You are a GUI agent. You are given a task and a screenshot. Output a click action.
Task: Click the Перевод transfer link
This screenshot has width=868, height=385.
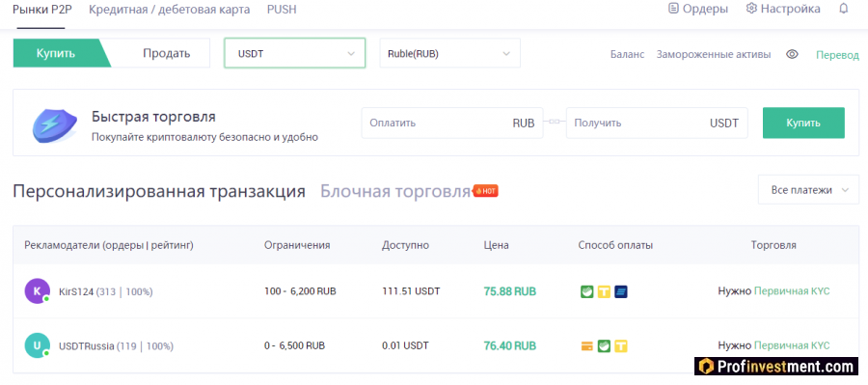837,55
